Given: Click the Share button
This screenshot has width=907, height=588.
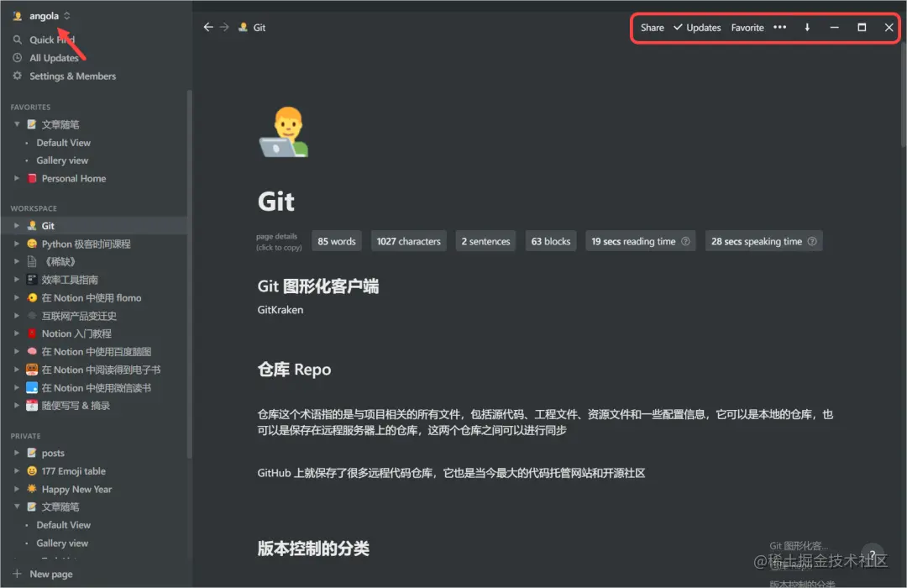Looking at the screenshot, I should pyautogui.click(x=652, y=27).
